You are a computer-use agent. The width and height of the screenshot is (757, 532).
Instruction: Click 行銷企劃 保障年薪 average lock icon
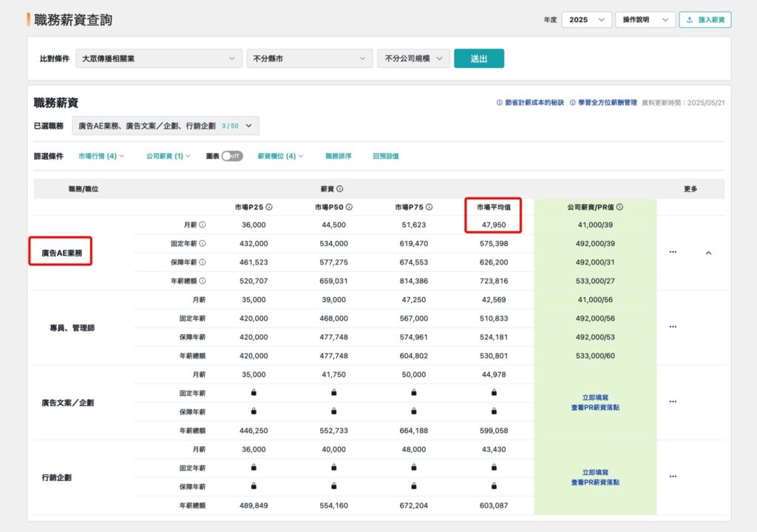(494, 486)
